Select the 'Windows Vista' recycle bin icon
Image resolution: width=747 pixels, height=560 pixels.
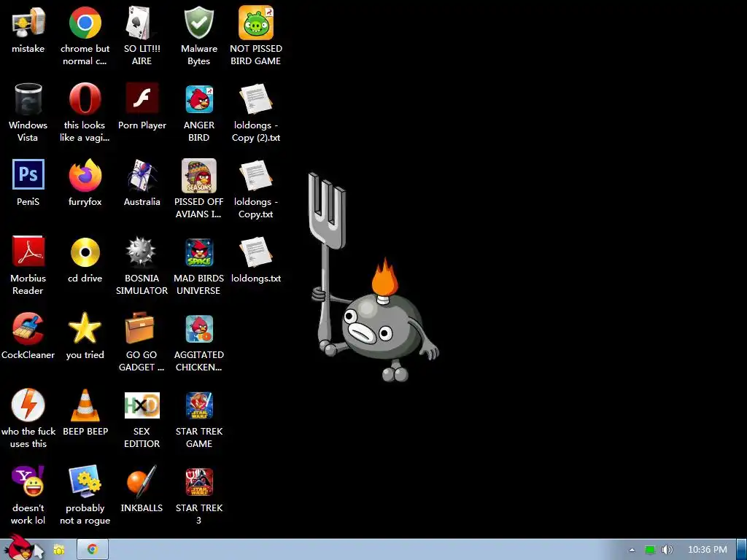(x=28, y=99)
